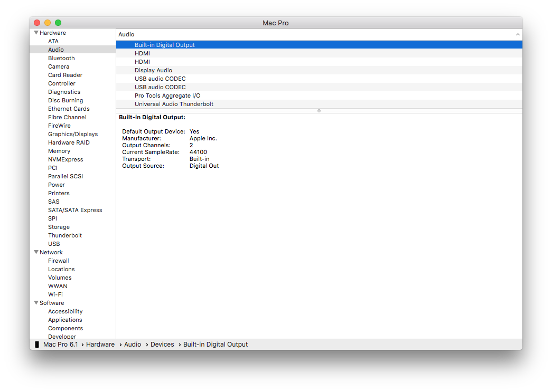
Task: Click Devices in the path bar
Action: (x=162, y=345)
